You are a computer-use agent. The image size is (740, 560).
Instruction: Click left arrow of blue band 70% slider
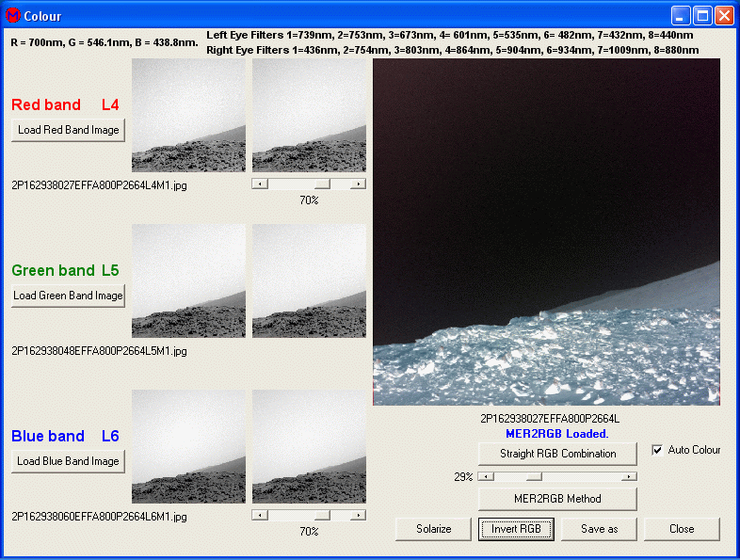click(x=260, y=515)
